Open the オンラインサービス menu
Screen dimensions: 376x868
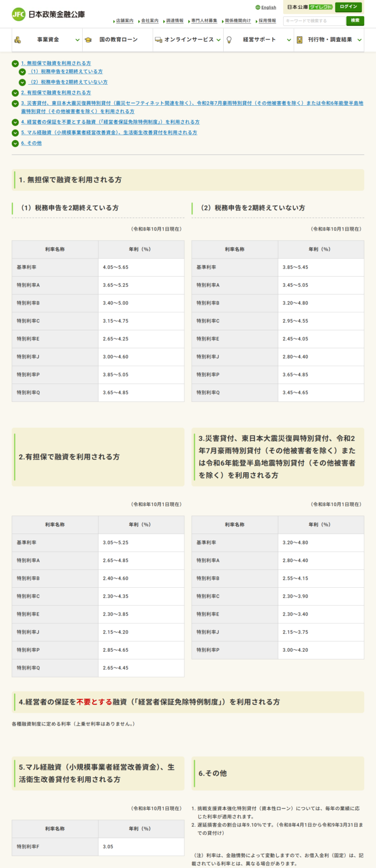(x=188, y=40)
